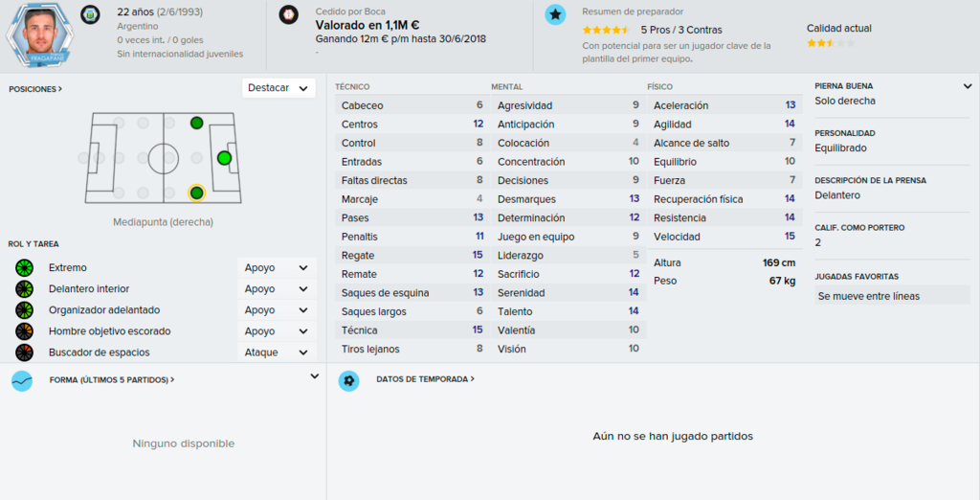
Task: Click the player's portrait photo
Action: click(40, 34)
